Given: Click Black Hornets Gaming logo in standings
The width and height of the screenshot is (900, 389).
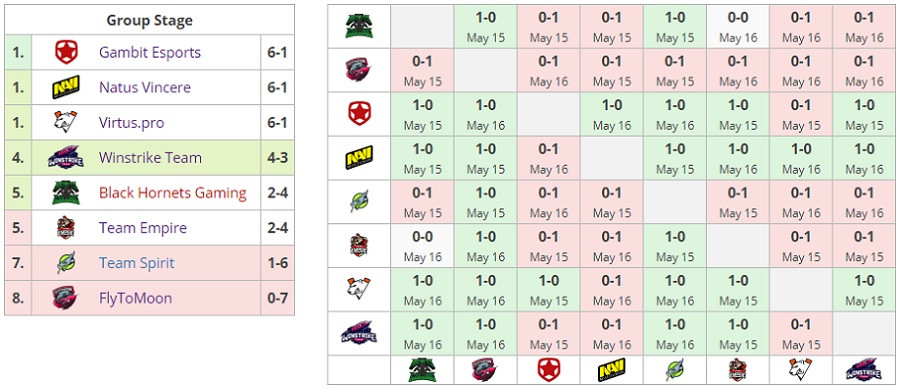Looking at the screenshot, I should (66, 193).
